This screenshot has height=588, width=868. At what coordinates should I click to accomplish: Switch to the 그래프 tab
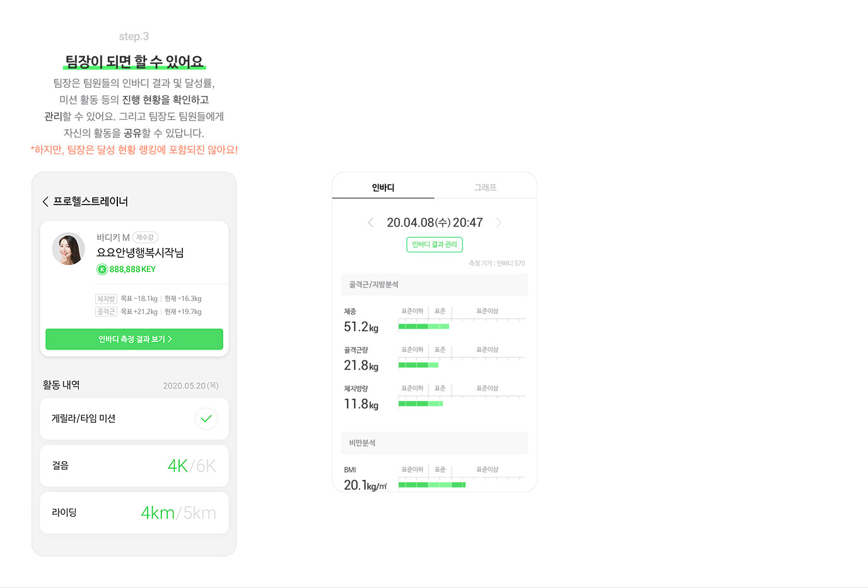pyautogui.click(x=485, y=187)
